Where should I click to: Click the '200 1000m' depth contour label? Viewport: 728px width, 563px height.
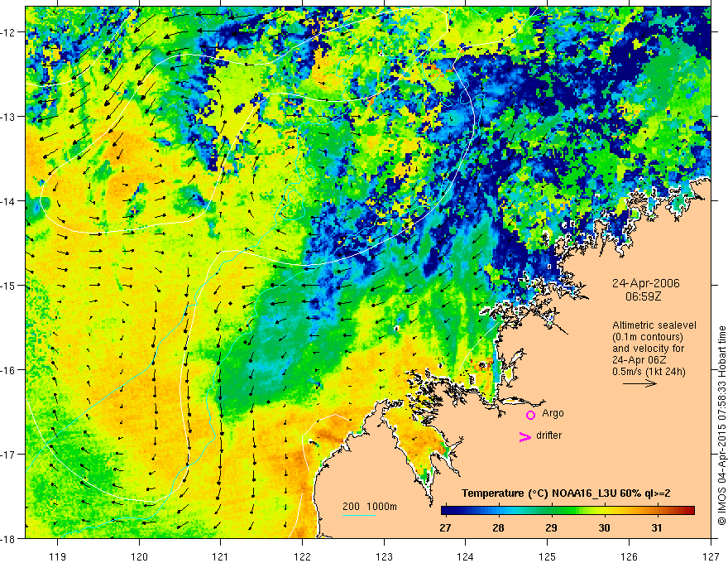370,507
